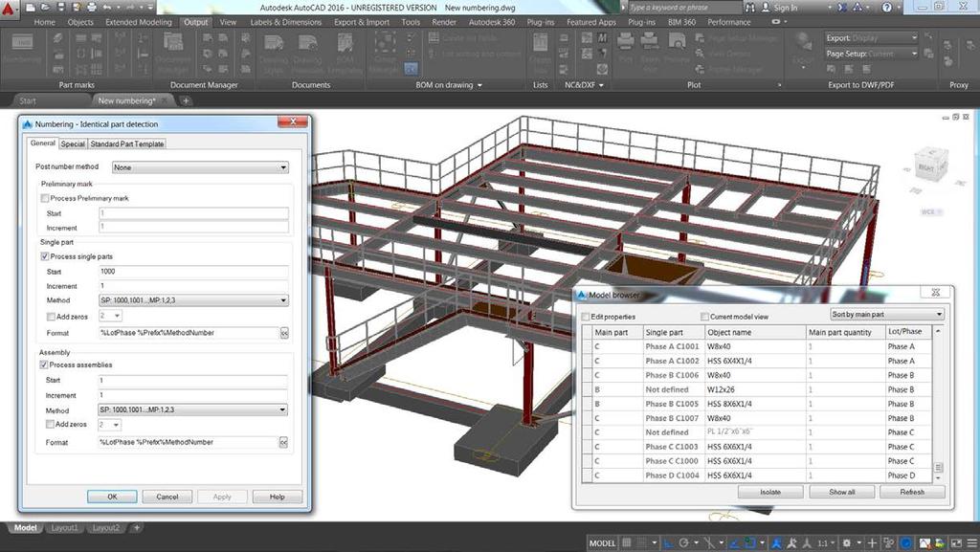Click Show all in the Model browser

tap(842, 492)
